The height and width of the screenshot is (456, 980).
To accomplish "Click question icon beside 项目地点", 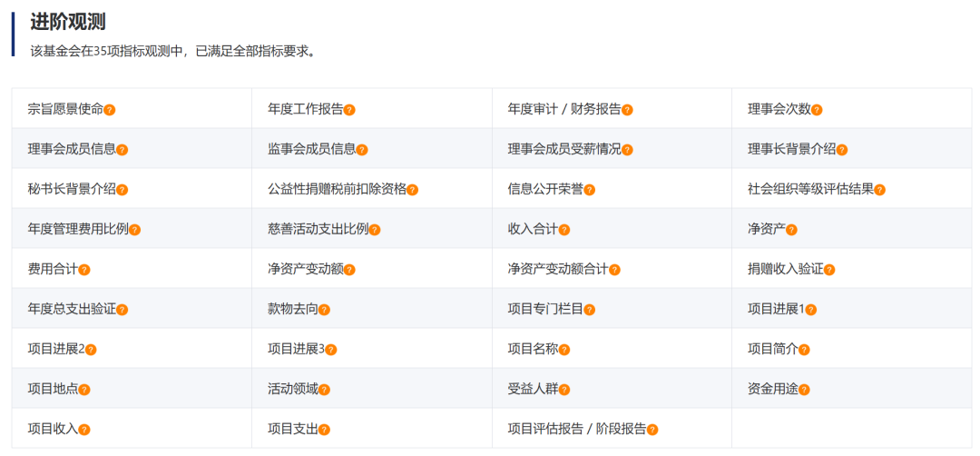I will tap(84, 391).
